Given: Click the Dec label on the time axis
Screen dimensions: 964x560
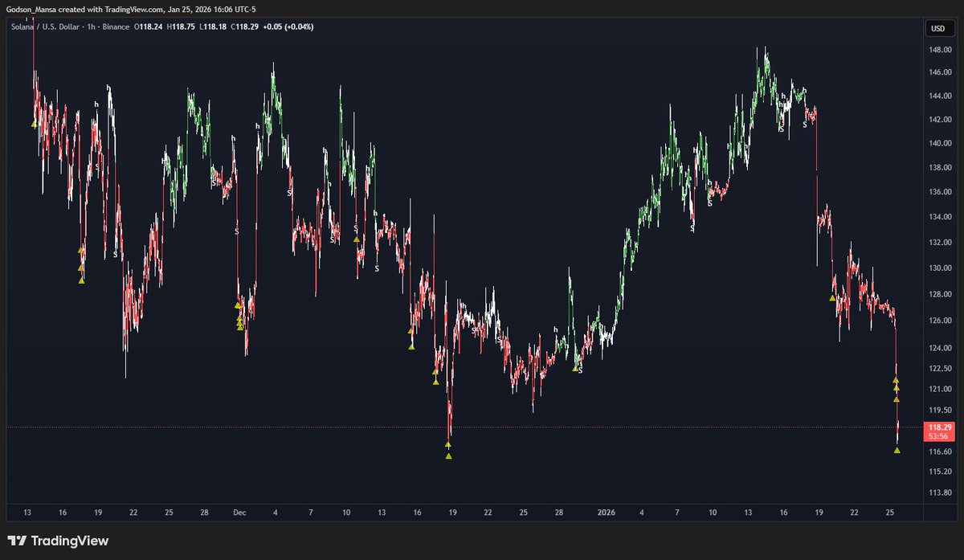Looking at the screenshot, I should tap(239, 513).
